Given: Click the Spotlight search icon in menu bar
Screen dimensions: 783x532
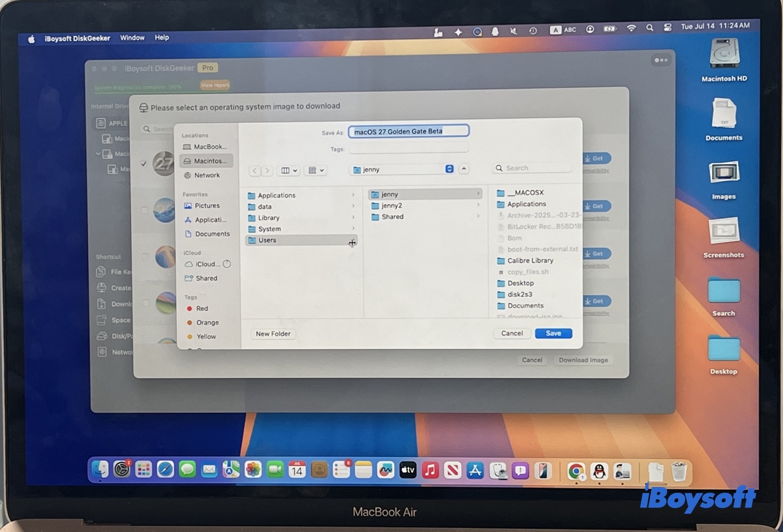Looking at the screenshot, I should coord(649,29).
